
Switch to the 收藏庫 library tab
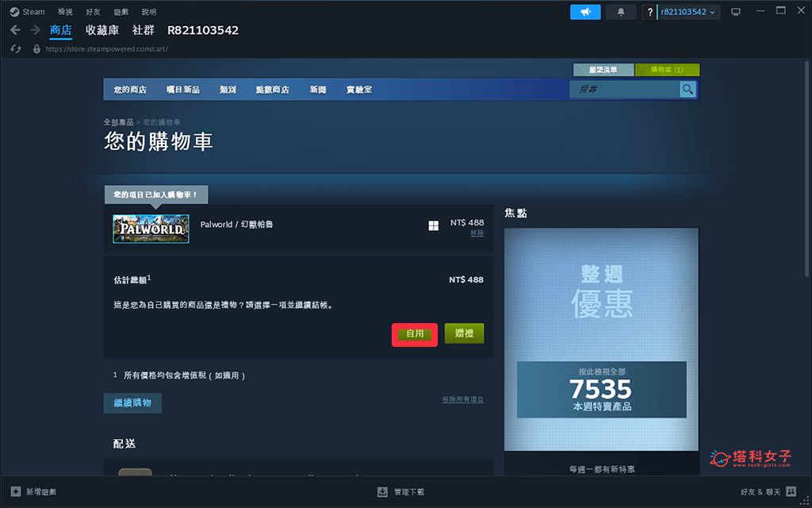pos(102,30)
